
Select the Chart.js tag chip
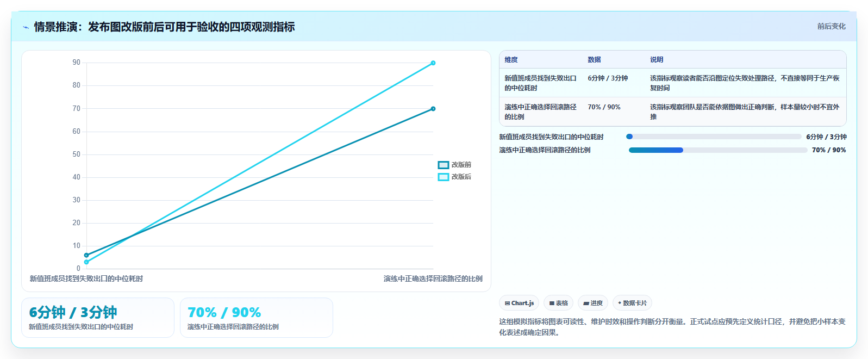pos(519,303)
